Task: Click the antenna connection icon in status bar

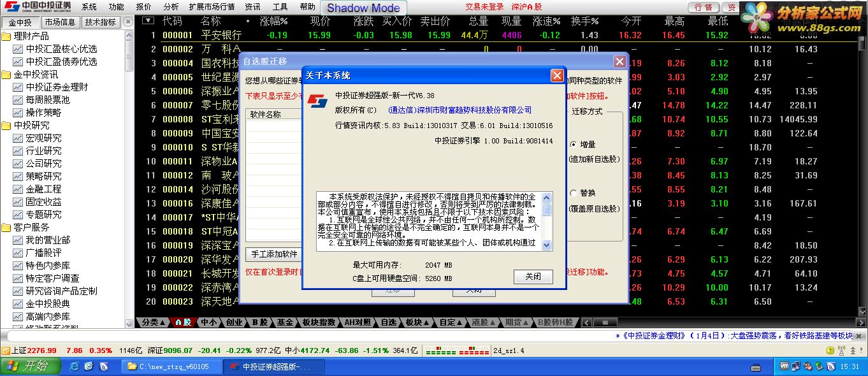Action: (x=841, y=351)
